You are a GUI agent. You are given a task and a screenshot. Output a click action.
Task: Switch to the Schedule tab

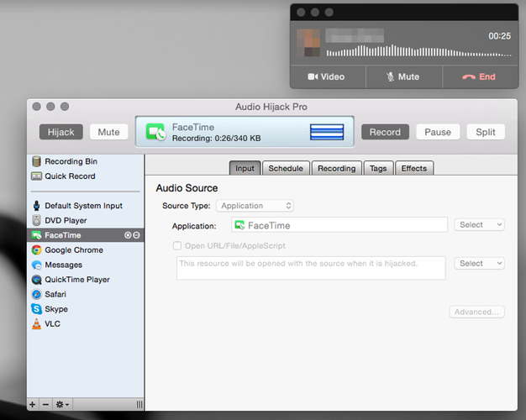(x=286, y=168)
